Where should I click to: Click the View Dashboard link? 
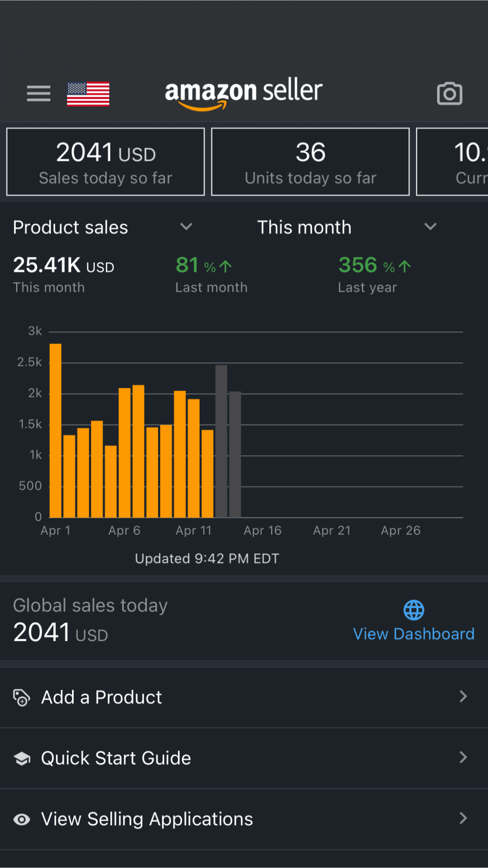pos(413,634)
